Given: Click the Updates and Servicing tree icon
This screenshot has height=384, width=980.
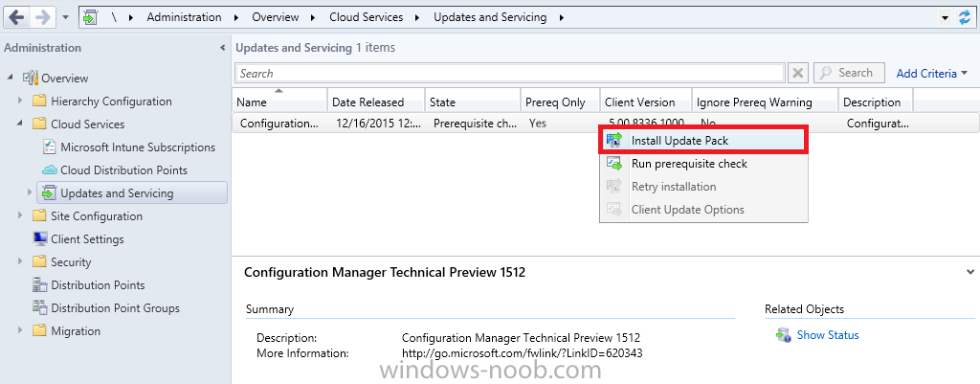Looking at the screenshot, I should point(49,193).
